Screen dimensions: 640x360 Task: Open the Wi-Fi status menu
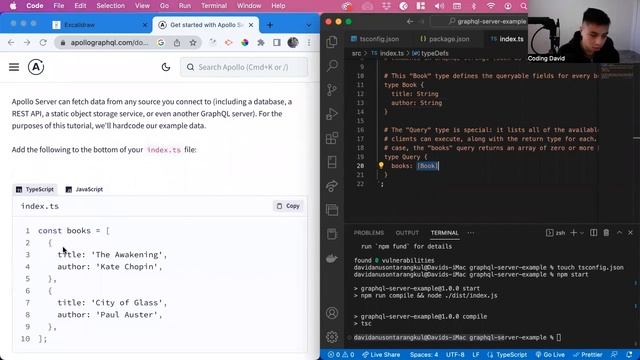491,6
